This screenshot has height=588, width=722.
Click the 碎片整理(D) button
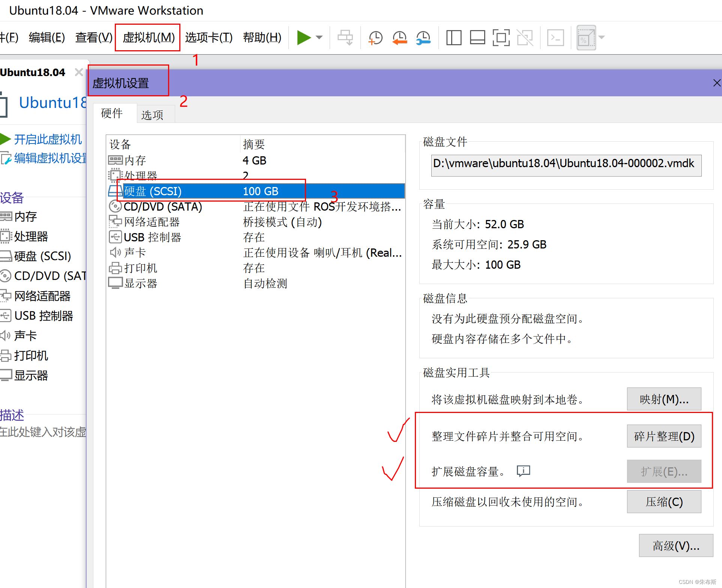pos(664,436)
